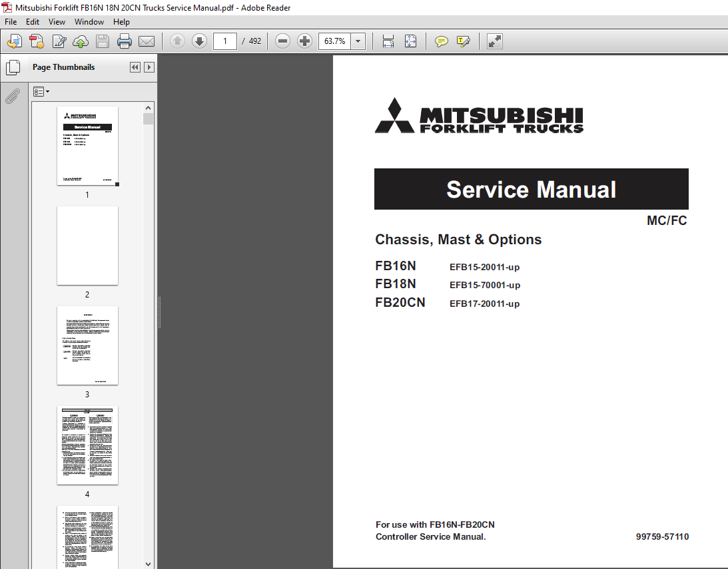Open the Edit menu
Image resolution: width=728 pixels, height=569 pixels.
(x=33, y=22)
